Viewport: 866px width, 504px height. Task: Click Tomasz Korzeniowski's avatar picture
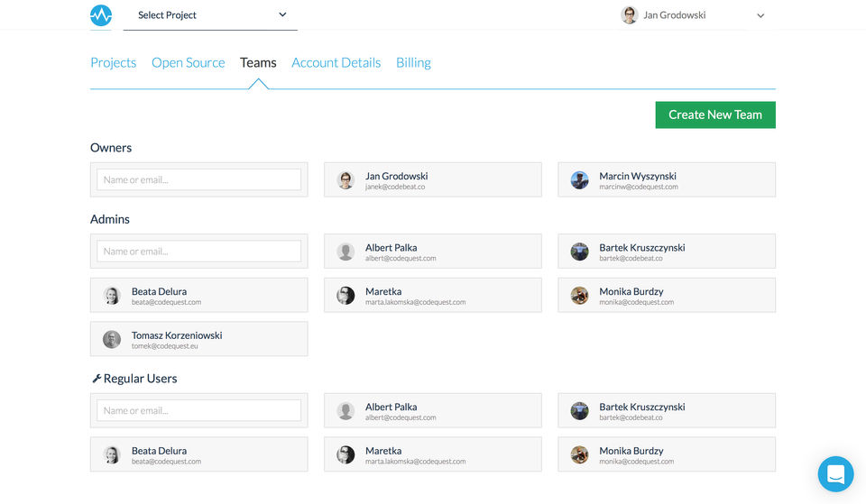click(x=112, y=340)
